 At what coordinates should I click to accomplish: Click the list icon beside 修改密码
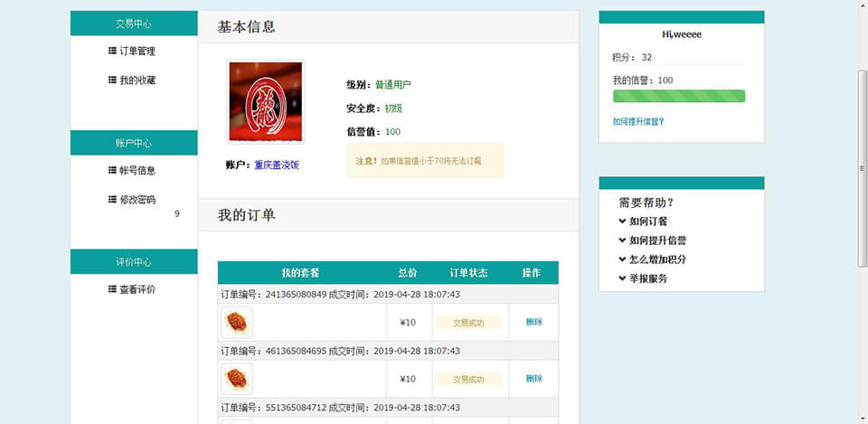tap(112, 200)
